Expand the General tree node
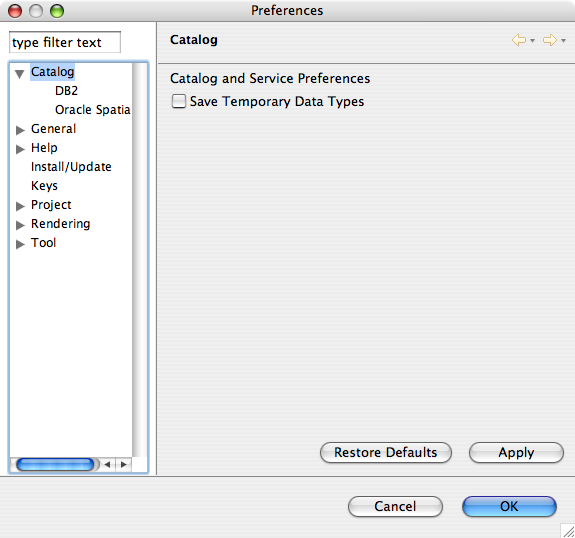 (x=20, y=130)
